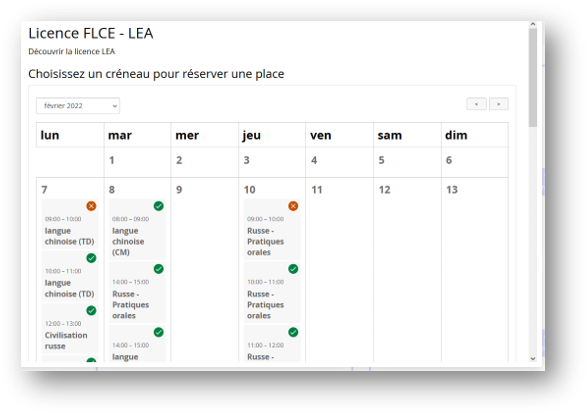Click green check on Thursday 11:00 slot
The image size is (587, 413).
click(293, 332)
